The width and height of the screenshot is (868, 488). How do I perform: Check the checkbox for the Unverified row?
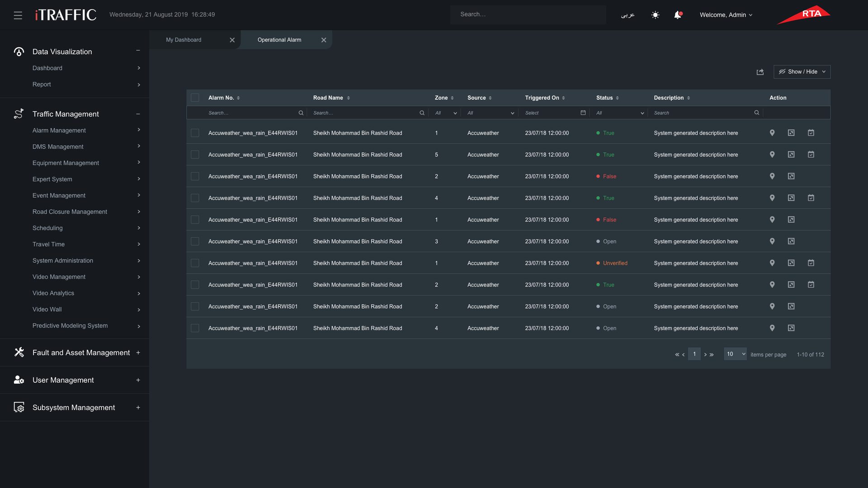tap(195, 263)
